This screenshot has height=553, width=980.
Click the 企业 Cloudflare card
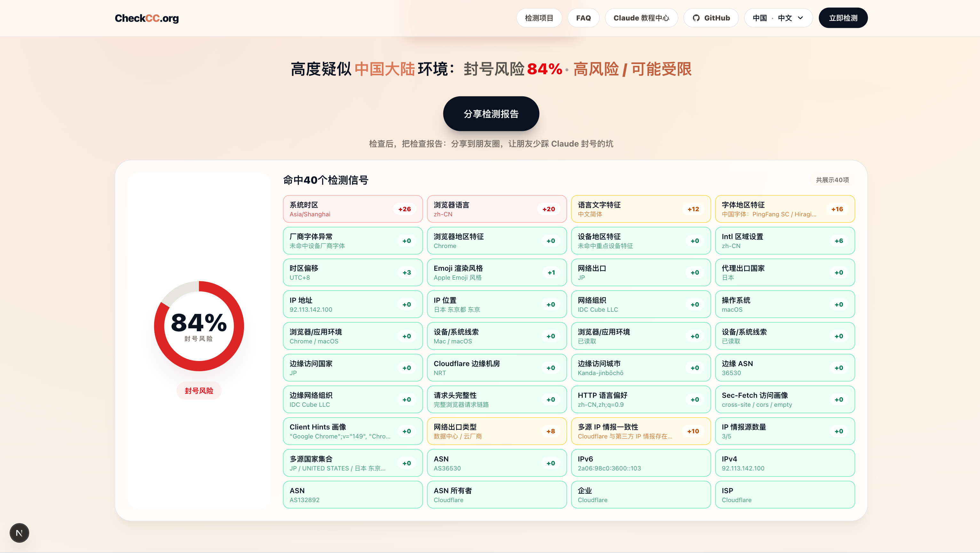641,495
